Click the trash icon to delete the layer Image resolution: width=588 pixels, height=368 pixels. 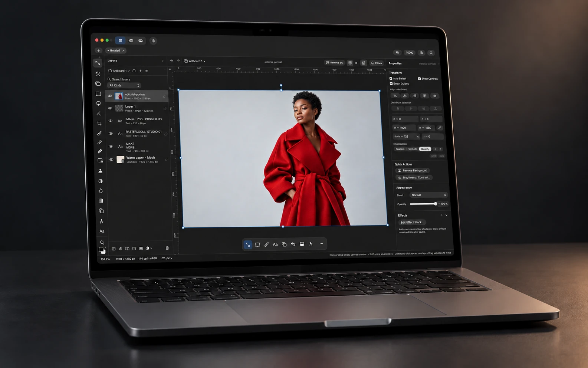click(167, 248)
